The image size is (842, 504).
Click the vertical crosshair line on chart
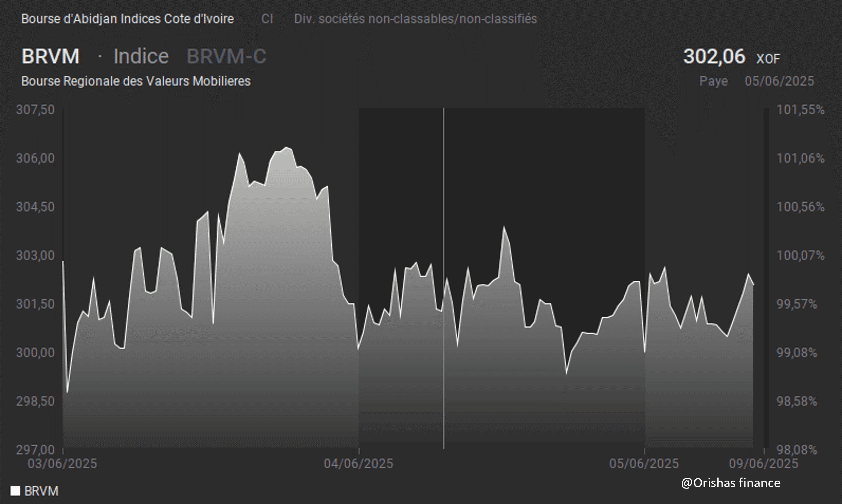(443, 279)
